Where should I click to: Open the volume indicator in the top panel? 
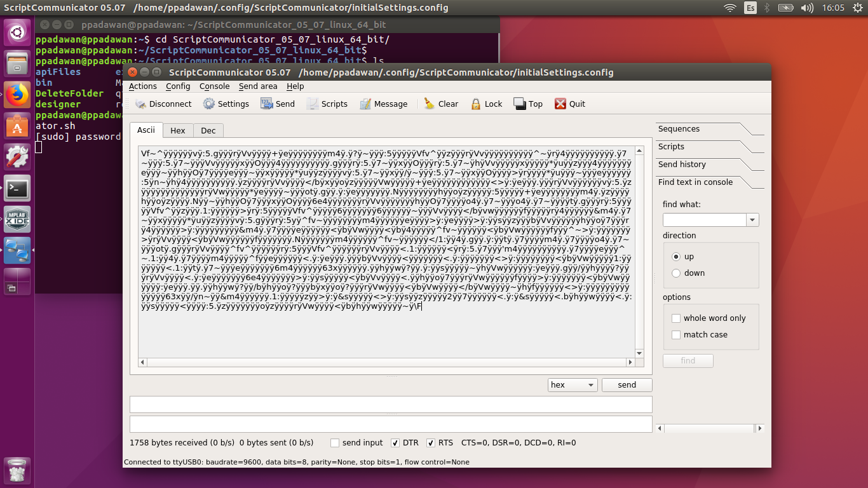coord(807,8)
